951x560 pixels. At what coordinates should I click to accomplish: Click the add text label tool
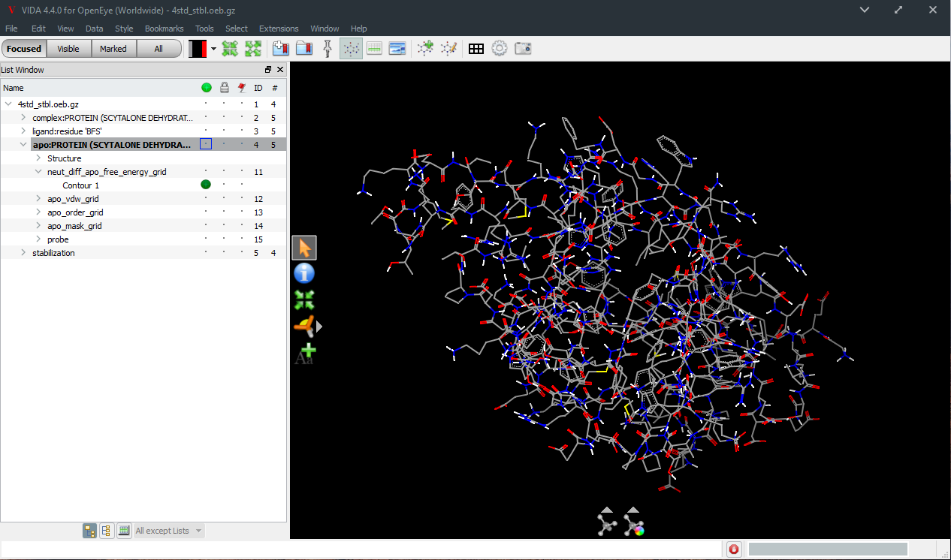pyautogui.click(x=305, y=354)
